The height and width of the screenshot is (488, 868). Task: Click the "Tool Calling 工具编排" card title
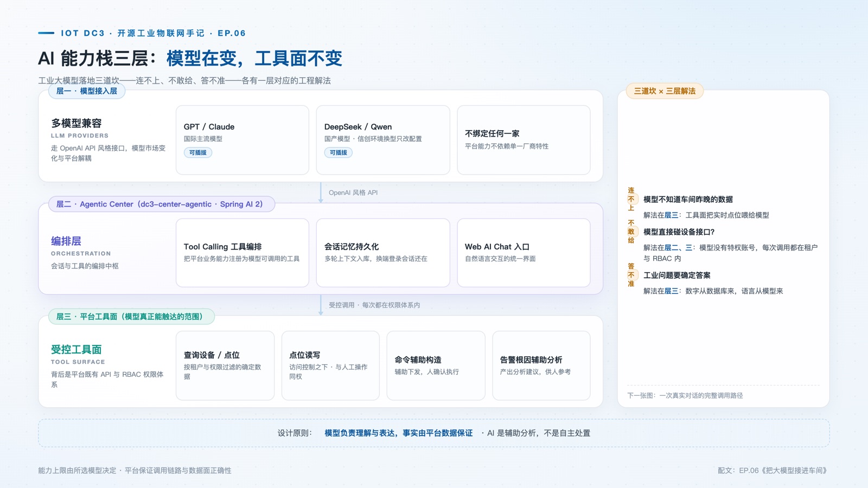pyautogui.click(x=222, y=247)
